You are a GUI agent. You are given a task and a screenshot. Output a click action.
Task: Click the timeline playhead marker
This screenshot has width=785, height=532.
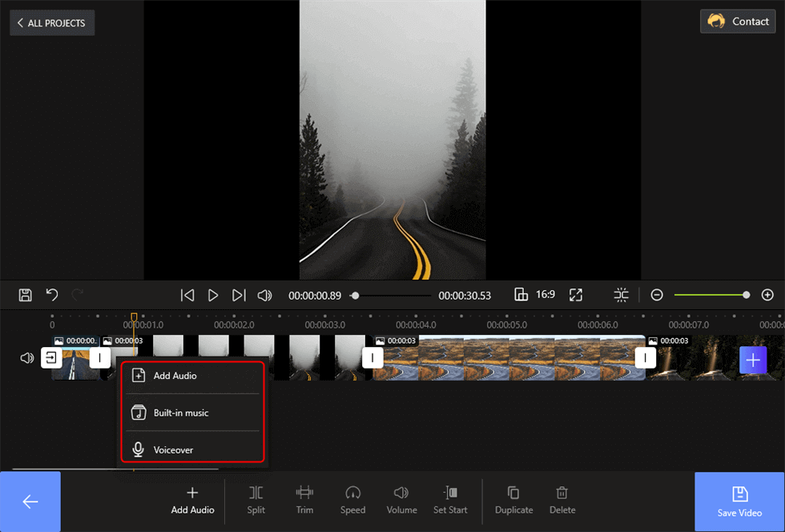(135, 317)
